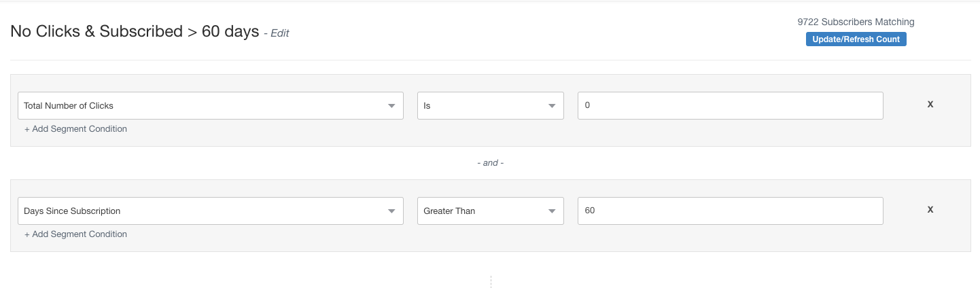
Task: Remove the Total Number of Clicks condition
Action: (930, 104)
